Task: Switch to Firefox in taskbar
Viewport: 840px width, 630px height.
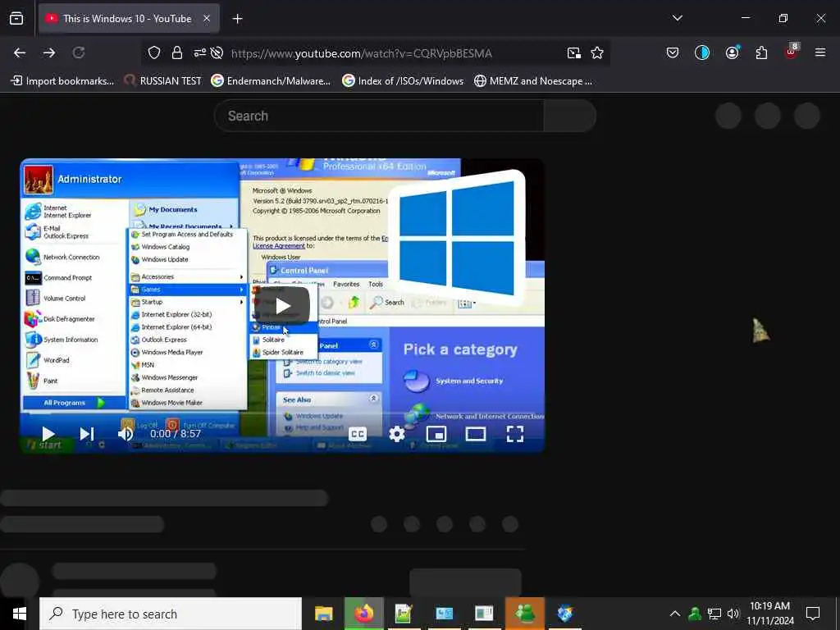Action: [363, 614]
